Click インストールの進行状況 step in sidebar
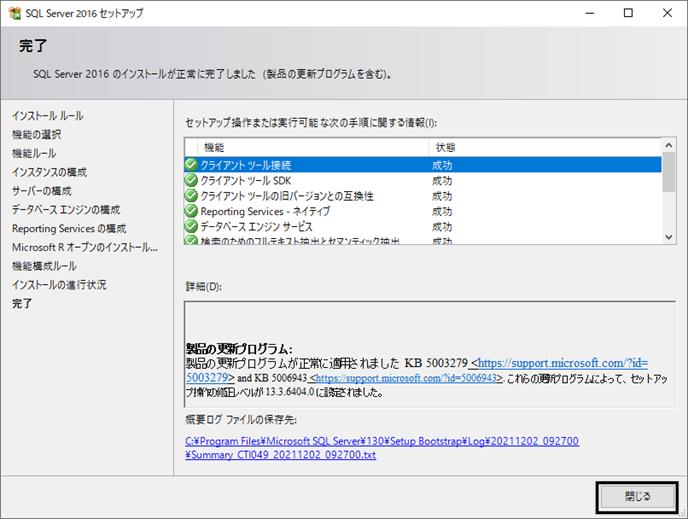The image size is (688, 519). (59, 285)
